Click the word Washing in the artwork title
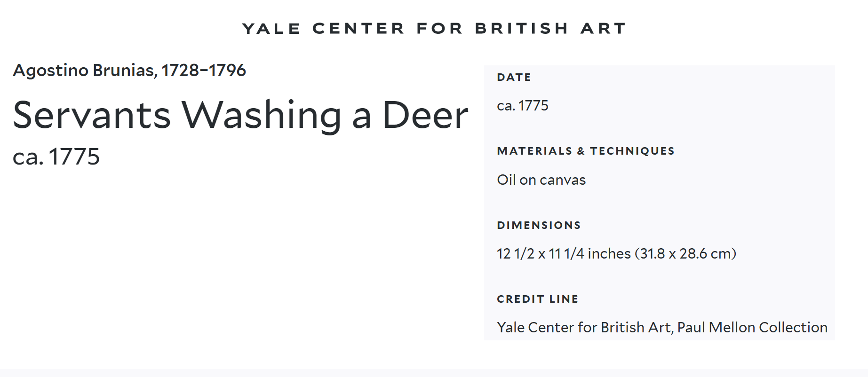868x377 pixels. point(262,115)
